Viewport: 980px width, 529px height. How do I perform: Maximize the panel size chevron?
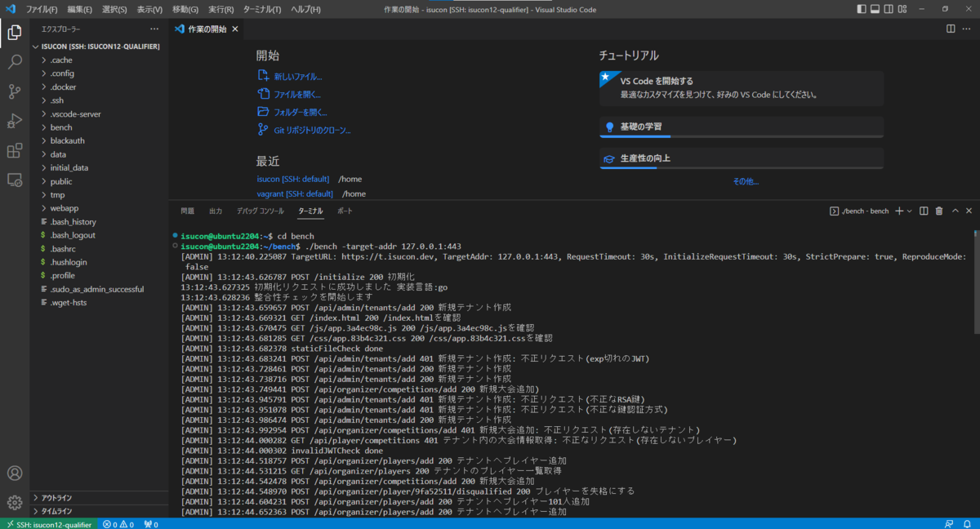[x=954, y=211]
